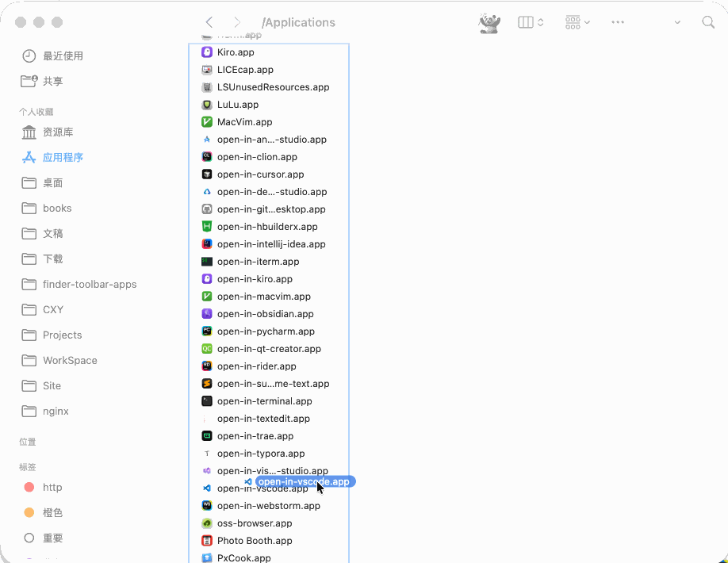Click the panda toolbar app icon
Viewport: 728px width, 563px height.
pyautogui.click(x=489, y=23)
